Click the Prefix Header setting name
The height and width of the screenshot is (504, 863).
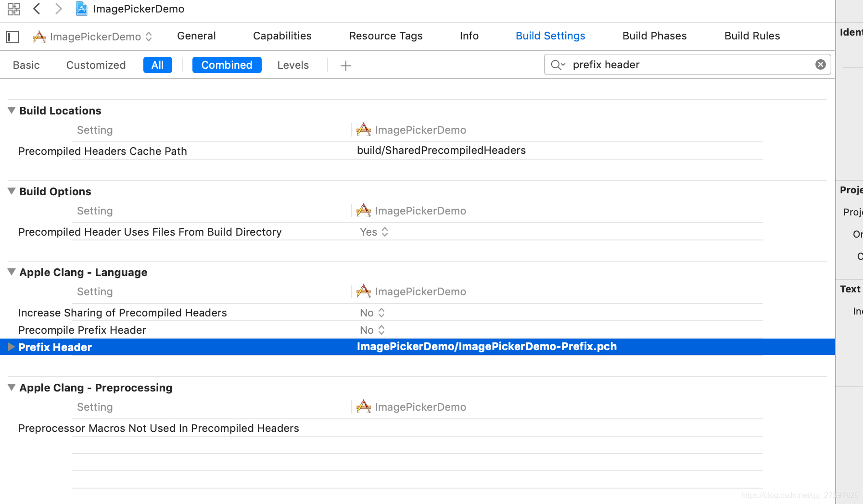pos(55,347)
